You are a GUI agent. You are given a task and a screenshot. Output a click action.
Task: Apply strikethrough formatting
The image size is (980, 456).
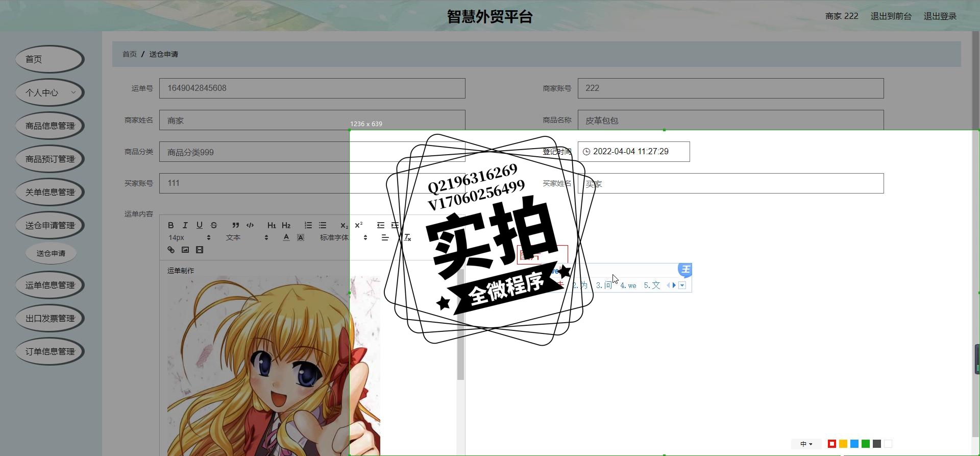coord(214,225)
